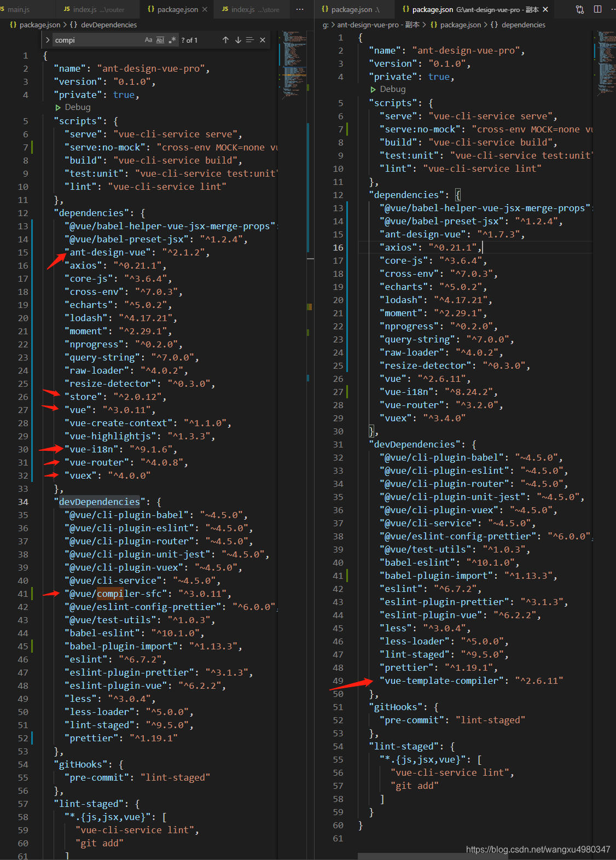The image size is (616, 860).
Task: Open More Actions menu of left editor group
Action: pos(300,9)
